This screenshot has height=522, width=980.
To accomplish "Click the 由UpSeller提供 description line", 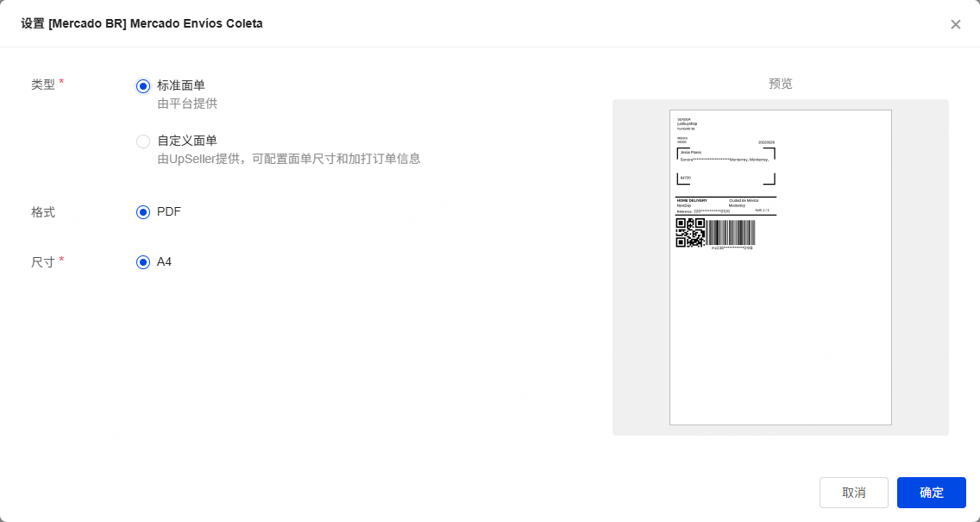I will [x=288, y=160].
